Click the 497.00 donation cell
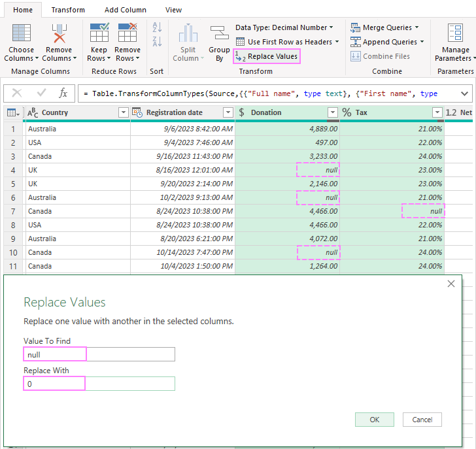476x449 pixels. (287, 142)
